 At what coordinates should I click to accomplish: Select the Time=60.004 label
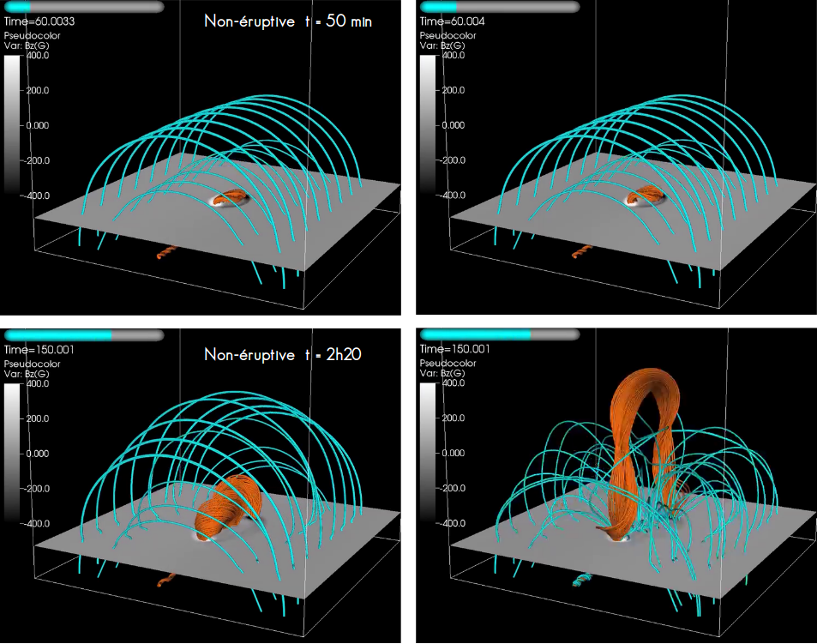click(x=451, y=21)
